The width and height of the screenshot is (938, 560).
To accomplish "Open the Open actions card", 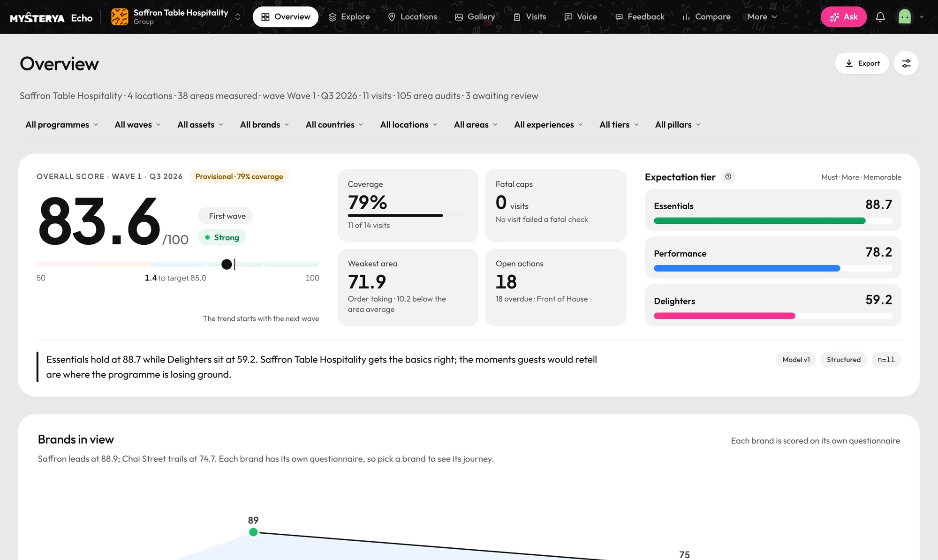I will pos(556,287).
